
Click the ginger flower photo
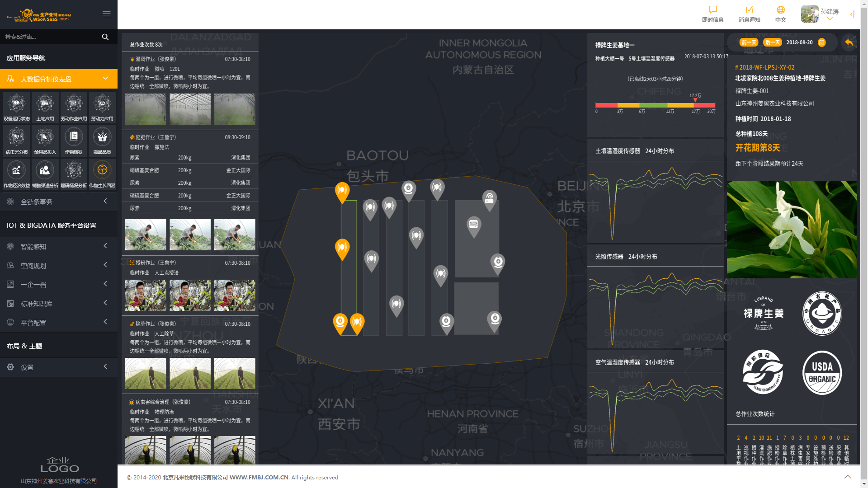(x=792, y=230)
